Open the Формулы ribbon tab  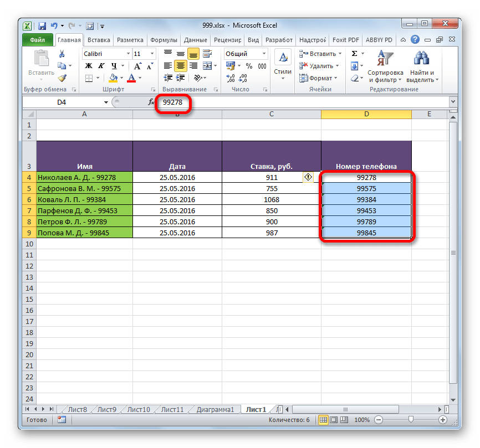[x=164, y=40]
